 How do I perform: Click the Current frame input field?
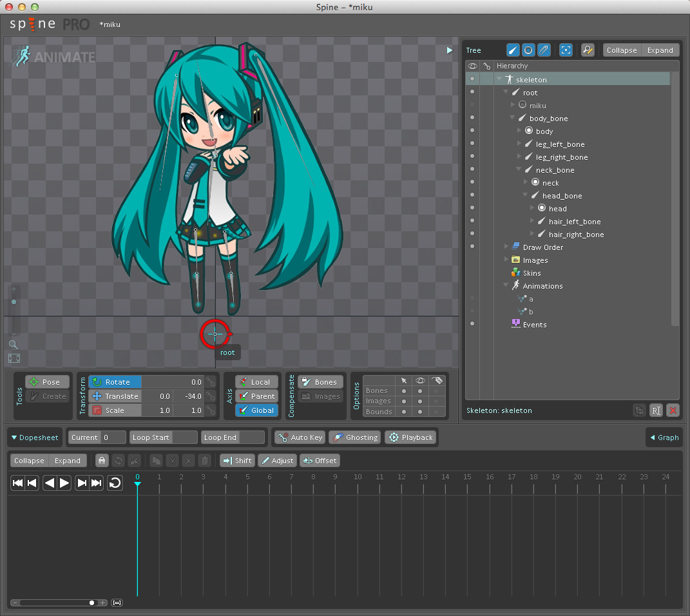114,438
